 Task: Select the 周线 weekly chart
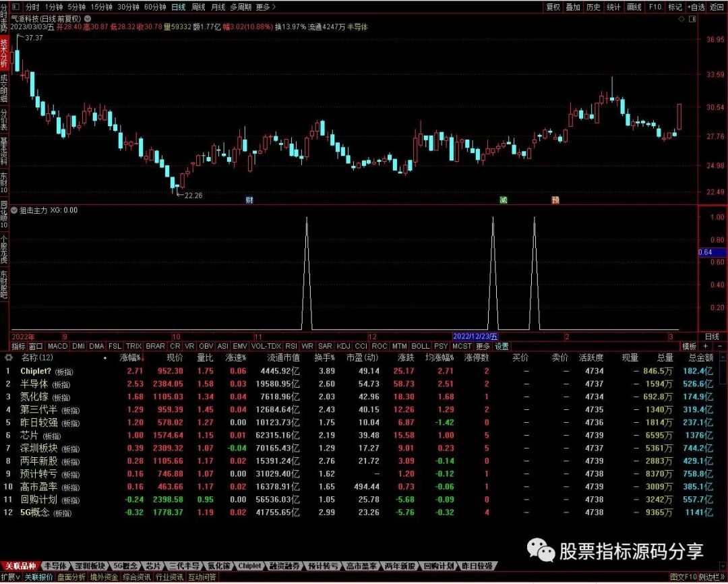tap(198, 7)
